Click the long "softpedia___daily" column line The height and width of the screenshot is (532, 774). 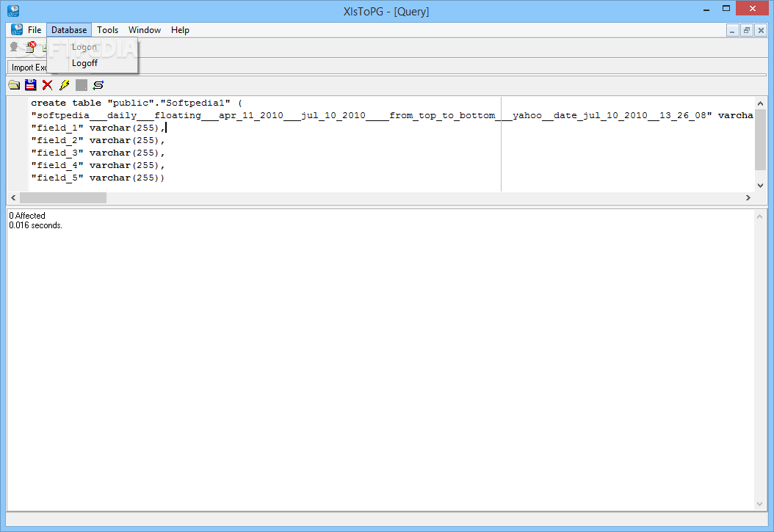pos(392,115)
